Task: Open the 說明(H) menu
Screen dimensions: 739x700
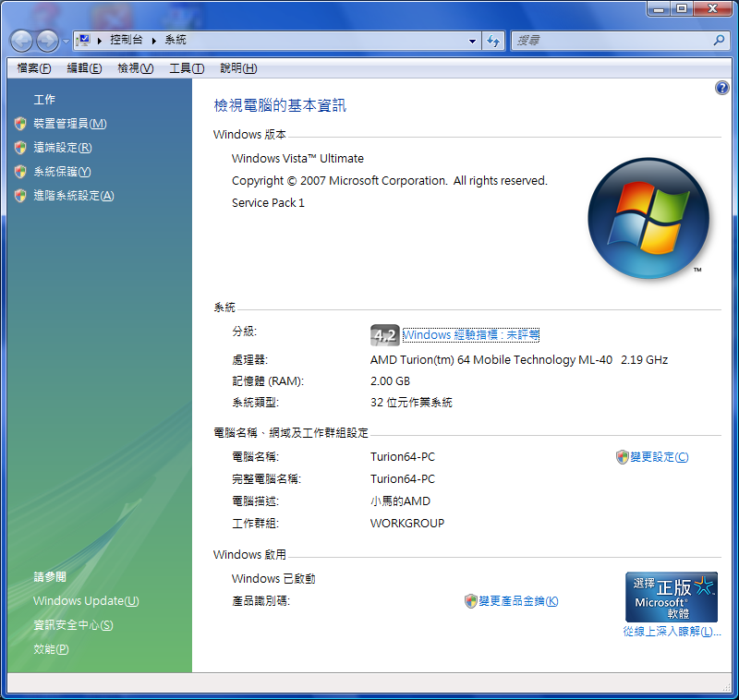Action: coord(238,68)
